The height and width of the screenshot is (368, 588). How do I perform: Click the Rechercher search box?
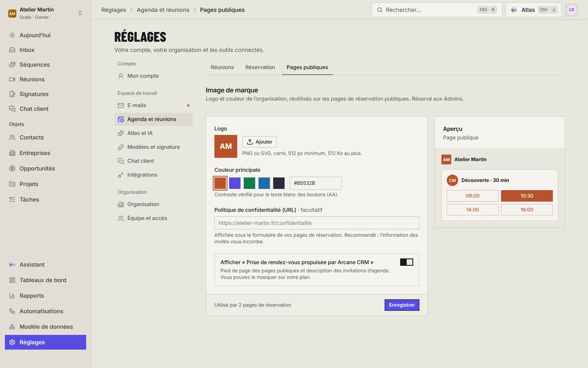point(437,10)
